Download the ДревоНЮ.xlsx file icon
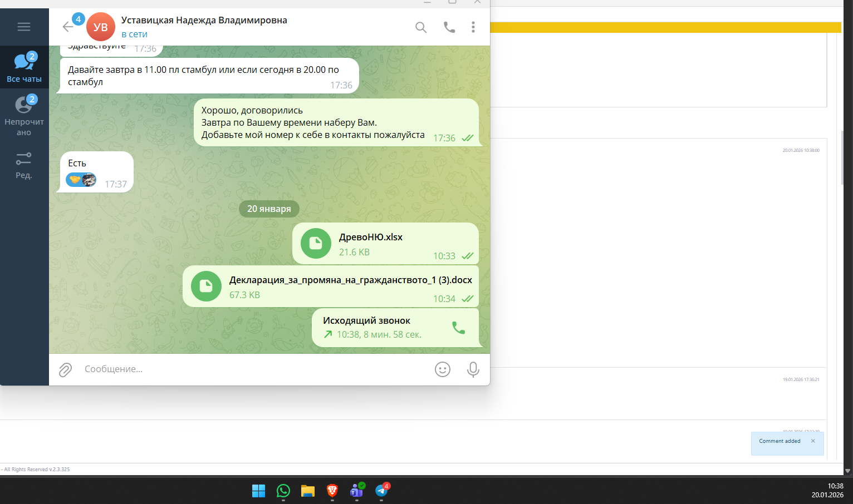 316,244
